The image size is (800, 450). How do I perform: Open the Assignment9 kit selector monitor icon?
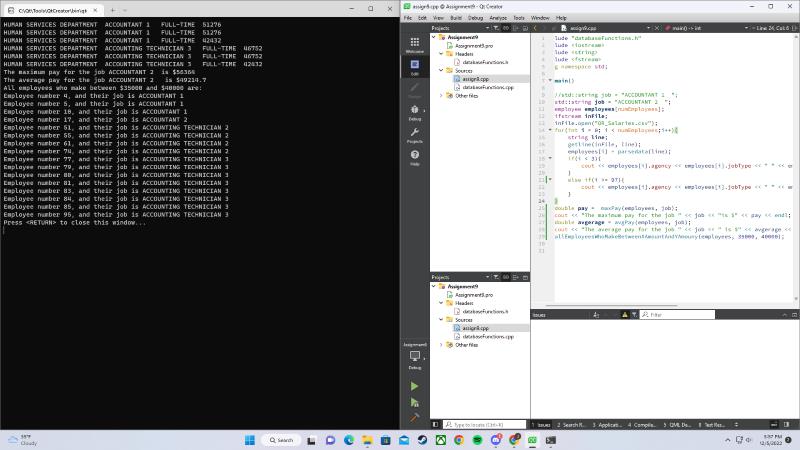(415, 356)
